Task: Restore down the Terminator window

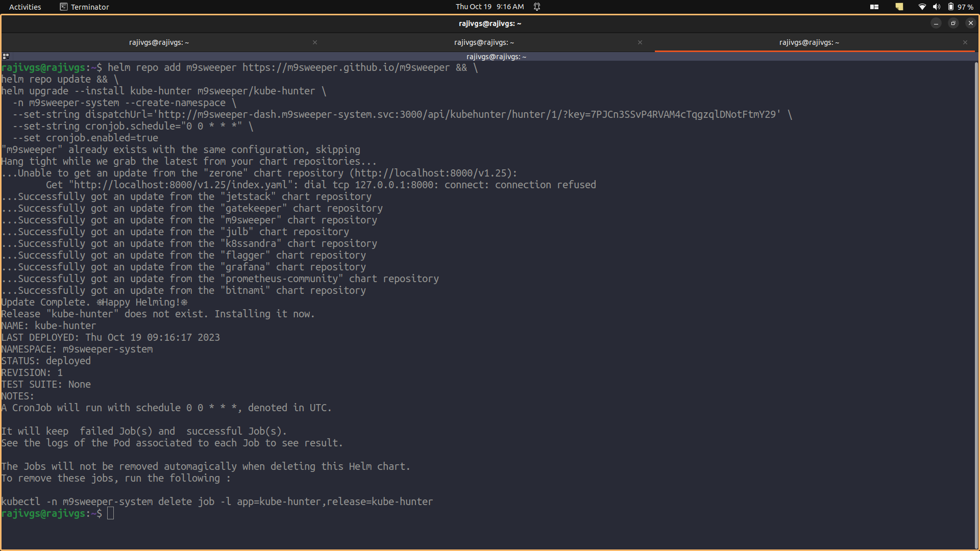Action: tap(953, 23)
